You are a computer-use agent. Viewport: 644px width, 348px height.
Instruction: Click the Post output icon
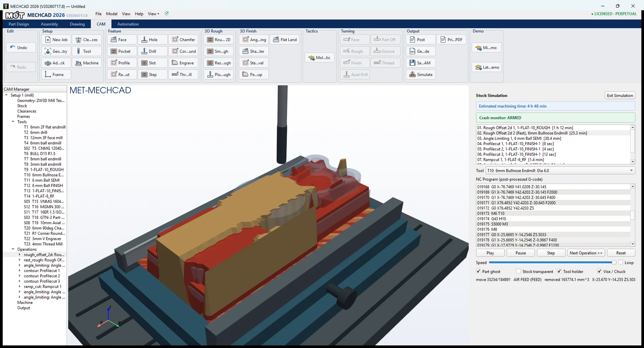click(x=412, y=40)
